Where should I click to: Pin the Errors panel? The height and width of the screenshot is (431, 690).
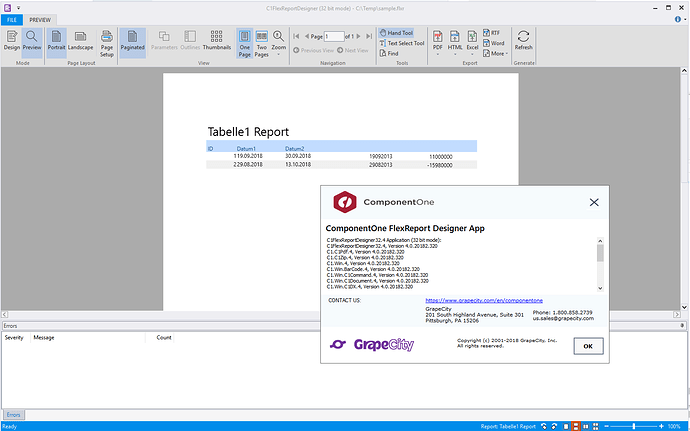683,326
